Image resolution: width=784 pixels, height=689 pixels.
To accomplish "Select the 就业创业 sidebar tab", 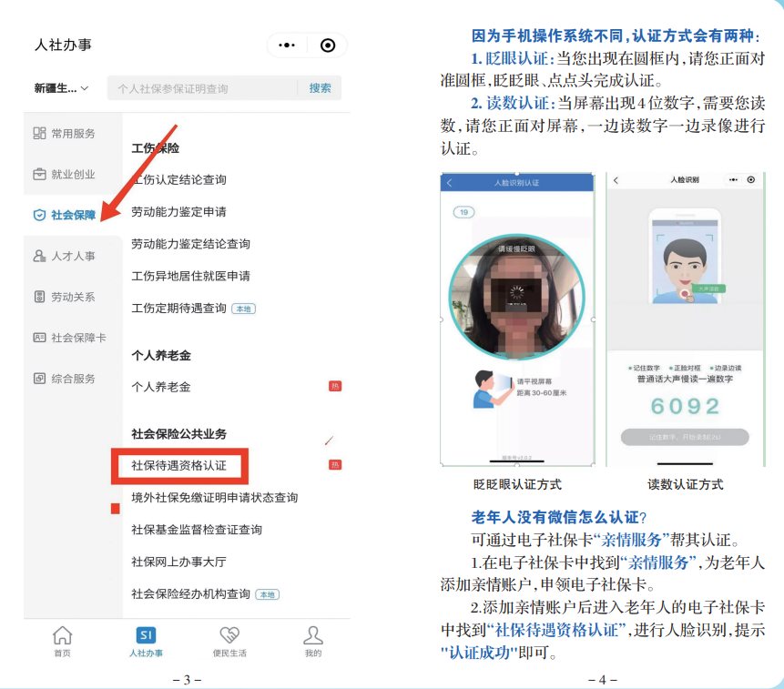I will (x=73, y=175).
